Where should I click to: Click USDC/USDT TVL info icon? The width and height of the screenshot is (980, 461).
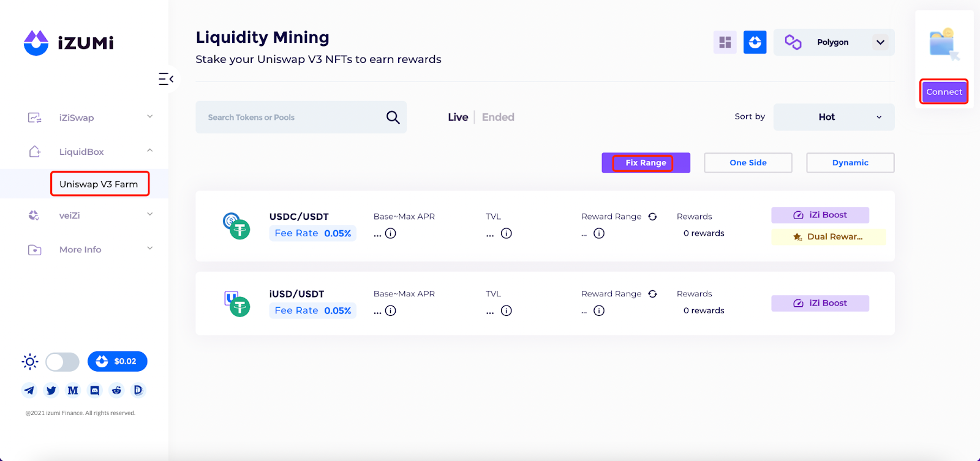507,233
